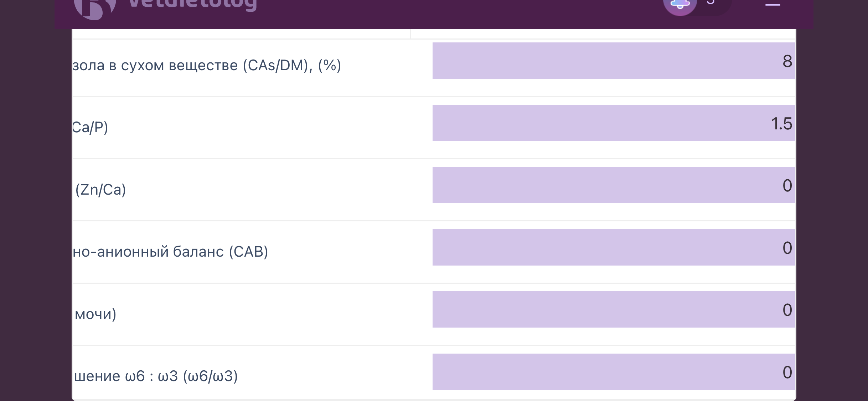
Task: Select the зола в сухом веществе label
Action: click(207, 66)
